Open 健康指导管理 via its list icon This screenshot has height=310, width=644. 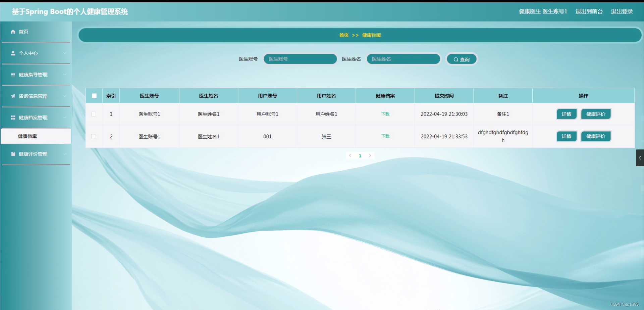point(13,75)
